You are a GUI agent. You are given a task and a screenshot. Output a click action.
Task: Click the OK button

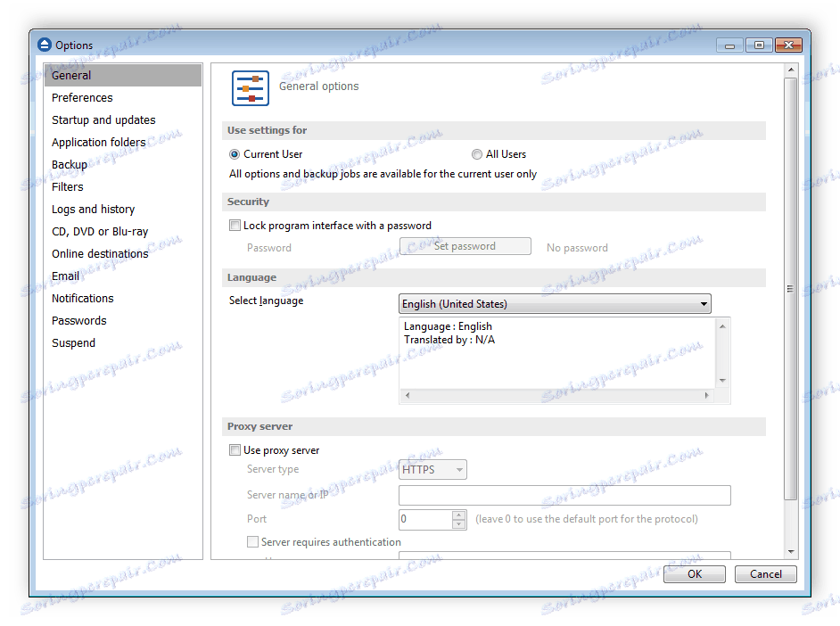click(695, 574)
